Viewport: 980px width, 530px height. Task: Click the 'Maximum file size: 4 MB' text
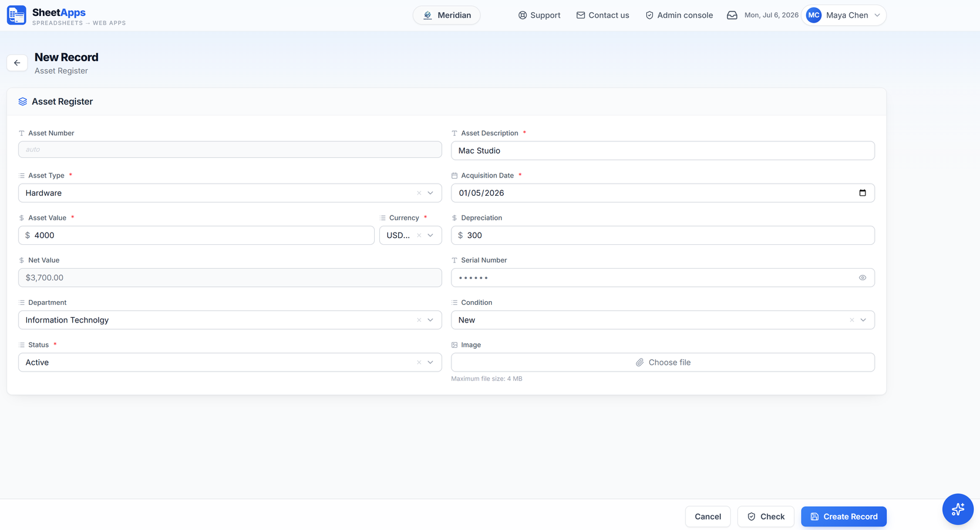tap(487, 379)
